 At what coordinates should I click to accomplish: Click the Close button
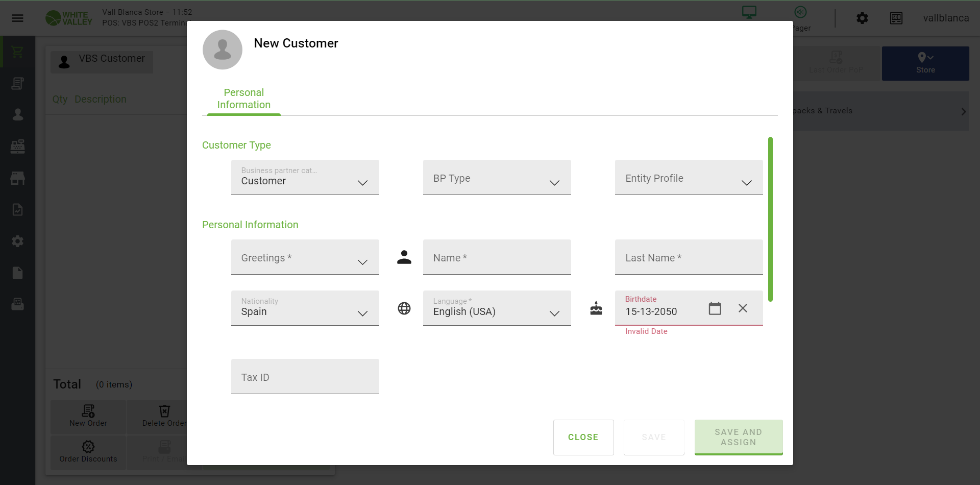click(x=583, y=438)
